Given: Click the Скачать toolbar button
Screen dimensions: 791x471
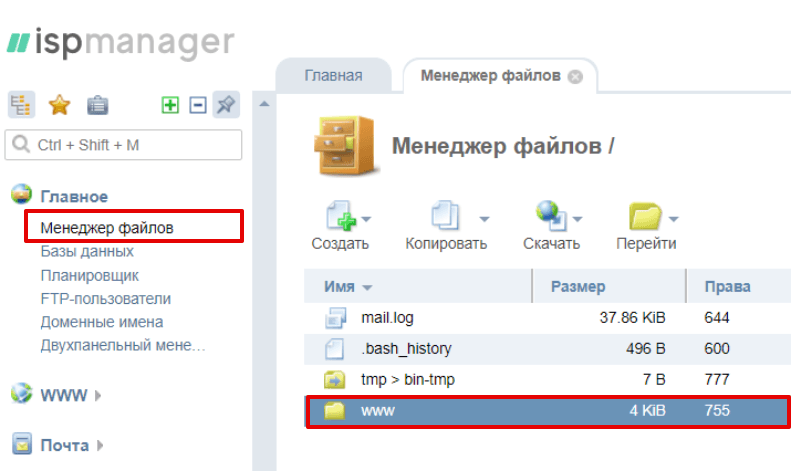Looking at the screenshot, I should (x=551, y=225).
